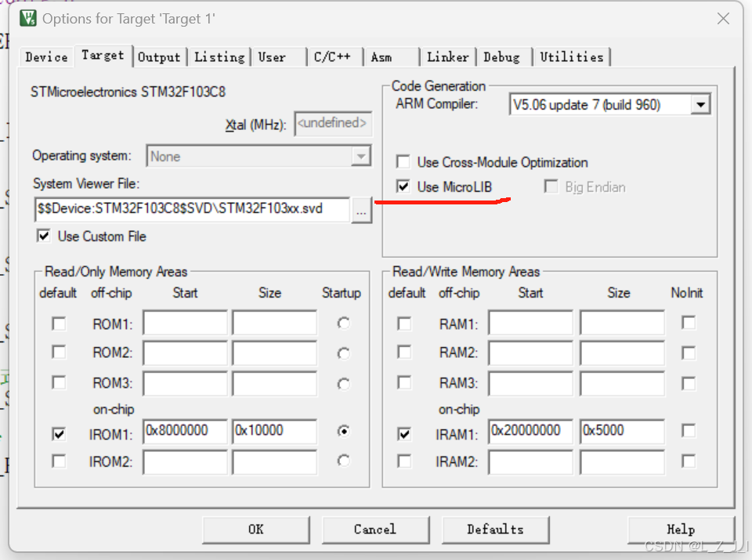Viewport: 752px width, 560px height.
Task: Click the IROM1 Size field 0x10000
Action: point(274,432)
